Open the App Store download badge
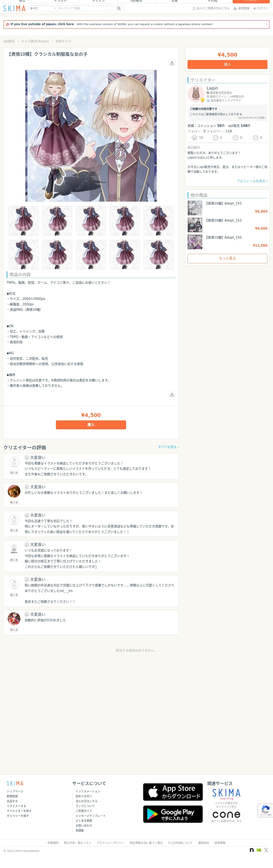 [x=173, y=792]
